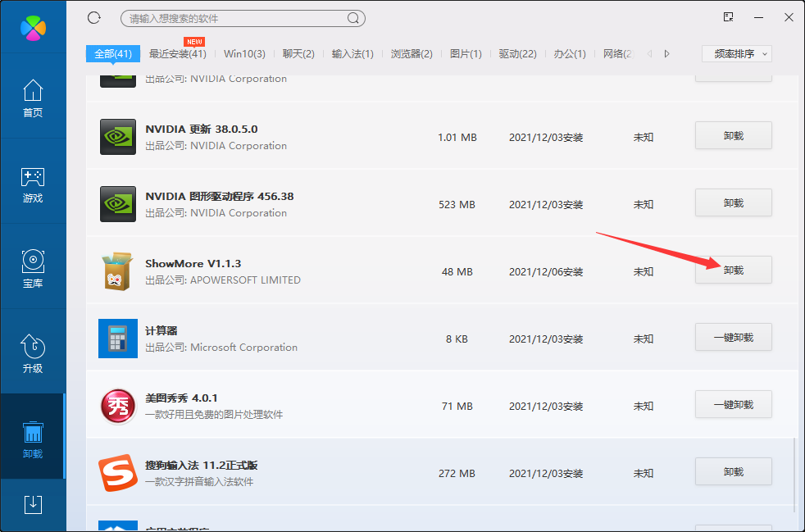Click the magnifier search icon
Viewport: 805px width, 532px height.
pos(352,19)
